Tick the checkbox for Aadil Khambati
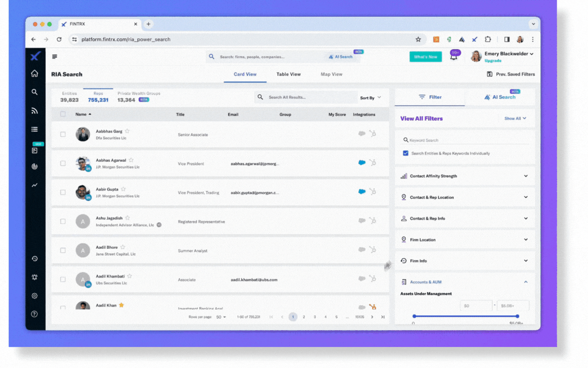This screenshot has height=368, width=588. (x=63, y=279)
